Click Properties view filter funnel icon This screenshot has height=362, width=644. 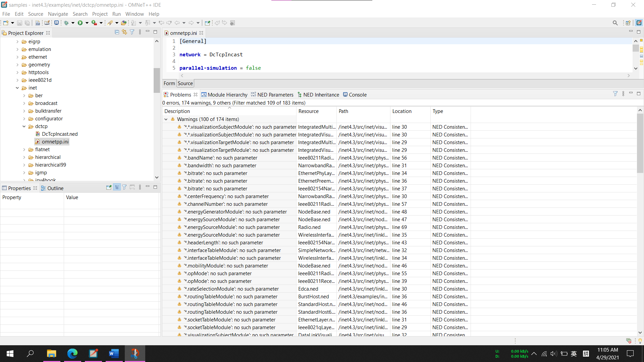(x=124, y=187)
